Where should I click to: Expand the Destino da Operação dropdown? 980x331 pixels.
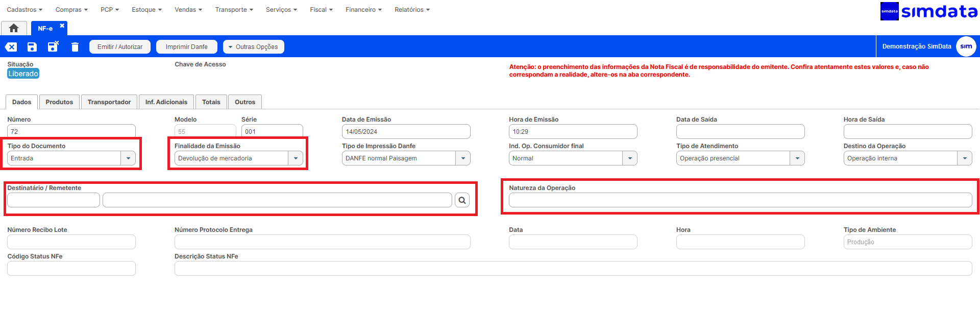point(965,158)
